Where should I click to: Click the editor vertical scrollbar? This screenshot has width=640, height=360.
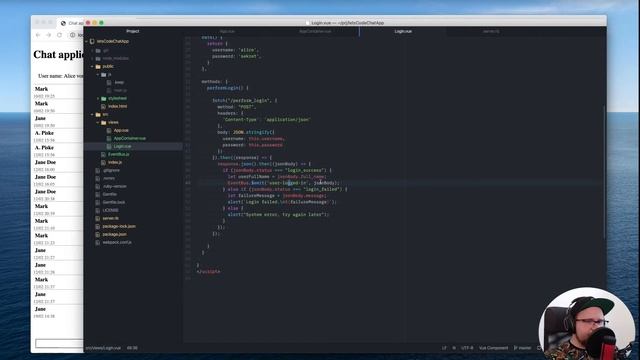[x=604, y=171]
